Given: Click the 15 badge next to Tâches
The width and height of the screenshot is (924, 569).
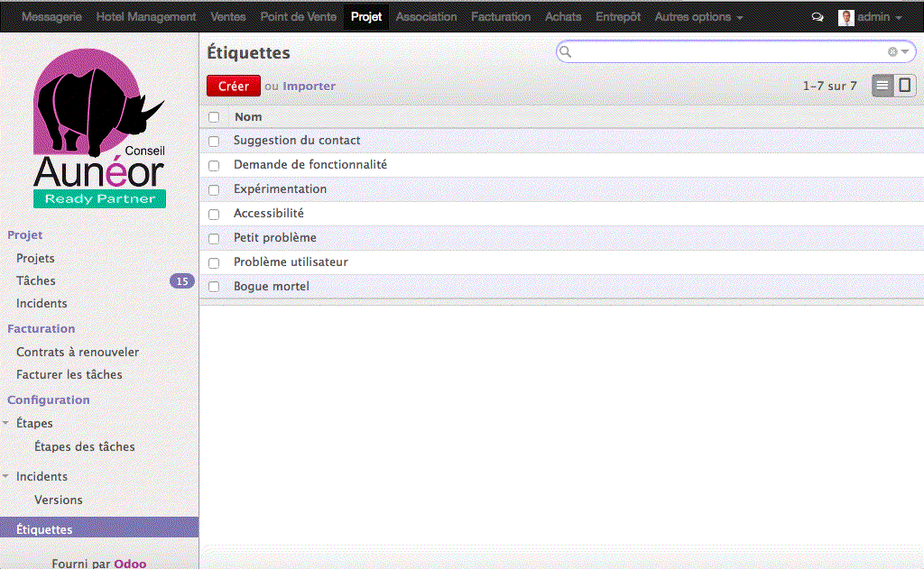Looking at the screenshot, I should point(182,280).
